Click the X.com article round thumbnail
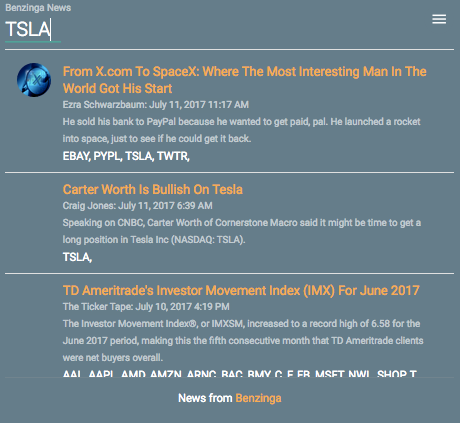 point(34,80)
